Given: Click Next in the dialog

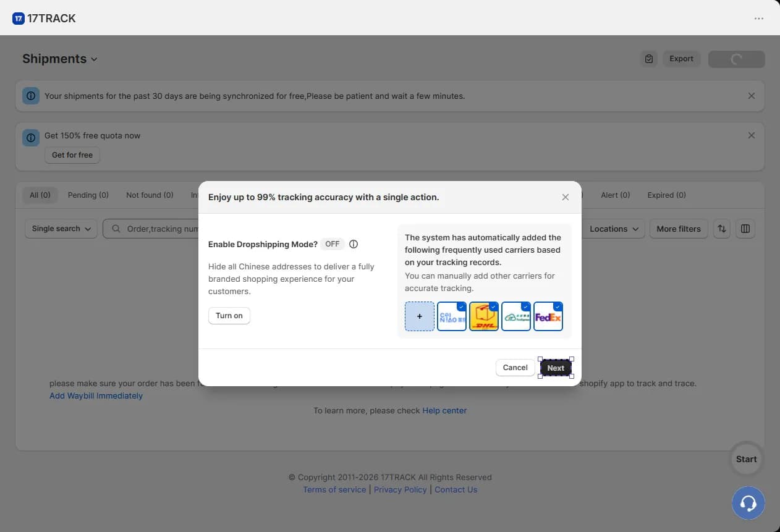Looking at the screenshot, I should pos(556,368).
